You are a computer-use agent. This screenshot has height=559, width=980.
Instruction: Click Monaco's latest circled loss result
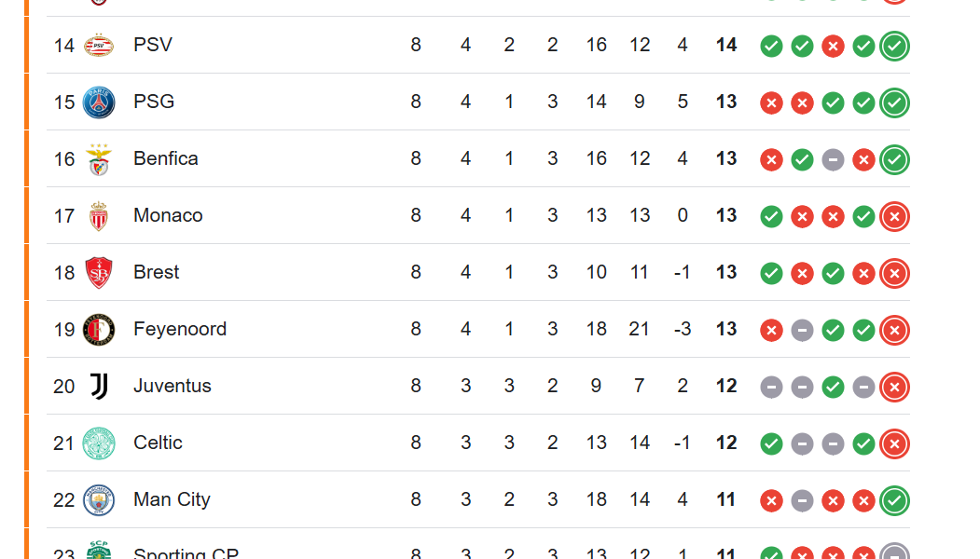point(895,217)
